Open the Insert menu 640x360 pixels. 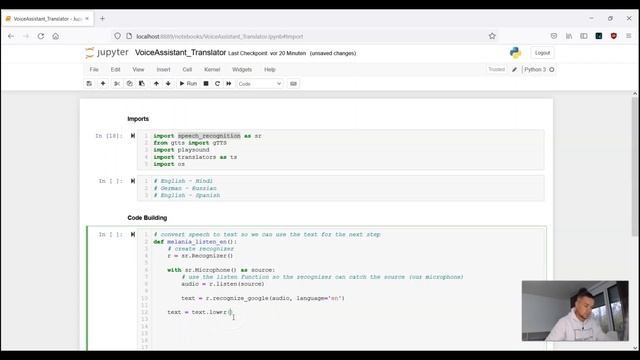[x=163, y=69]
